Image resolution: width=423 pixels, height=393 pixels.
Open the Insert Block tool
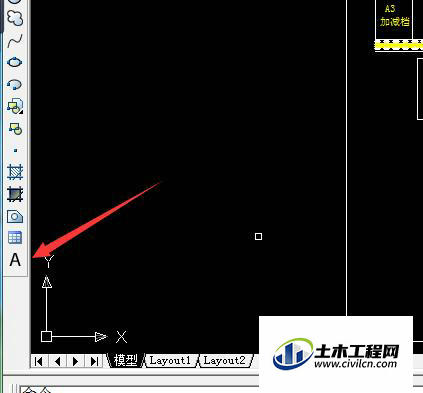(x=15, y=106)
